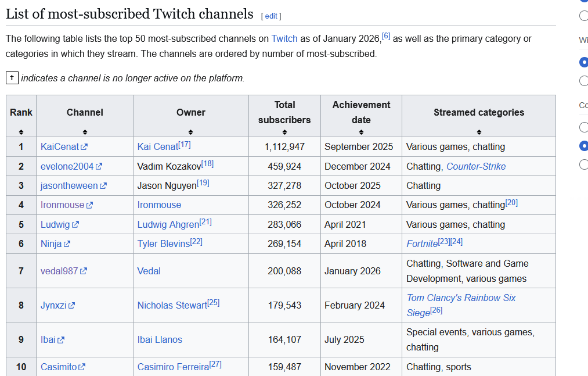Open citation 21 next to Ludwig Ahgren
Image resolution: width=588 pixels, height=376 pixels.
click(205, 222)
